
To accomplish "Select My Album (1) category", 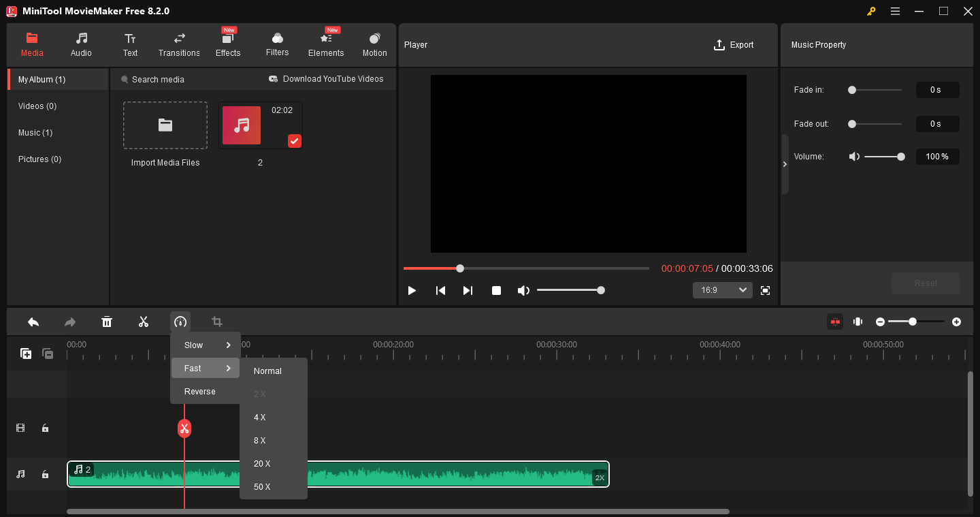I will [59, 80].
